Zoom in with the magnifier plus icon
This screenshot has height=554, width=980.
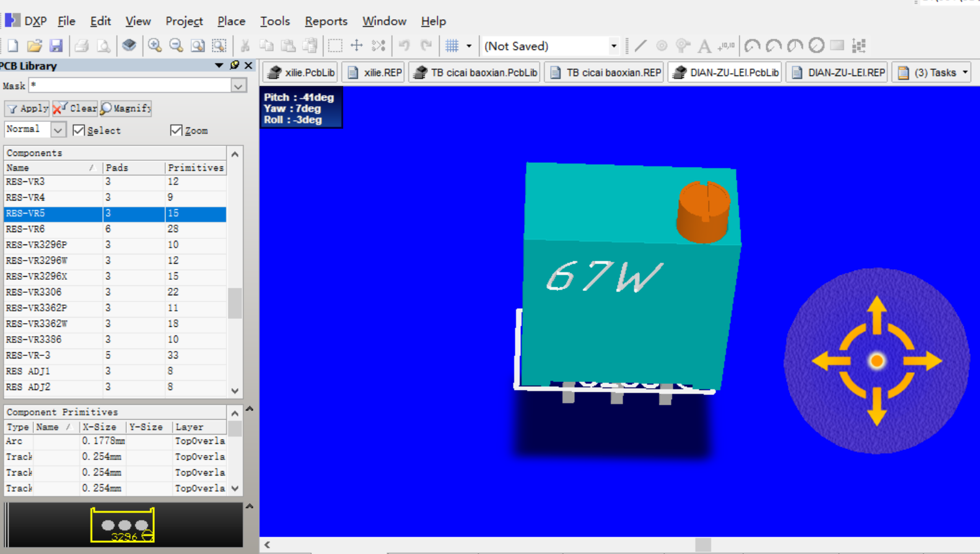click(155, 46)
